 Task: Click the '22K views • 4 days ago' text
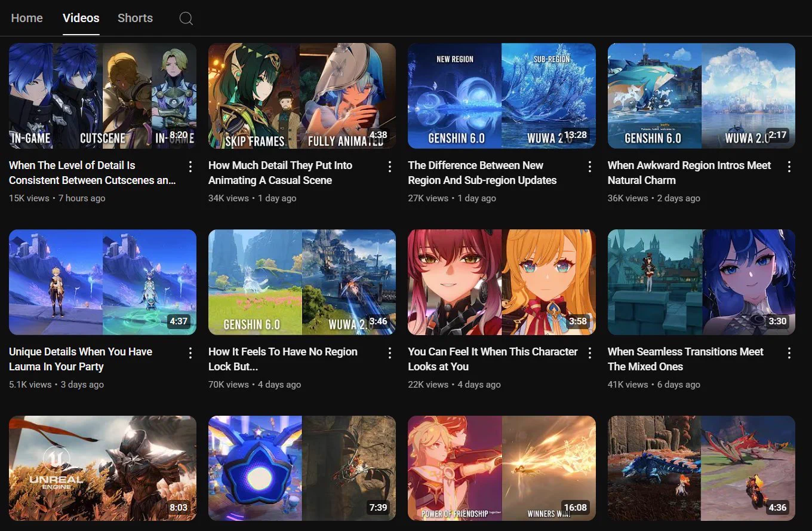pos(454,385)
